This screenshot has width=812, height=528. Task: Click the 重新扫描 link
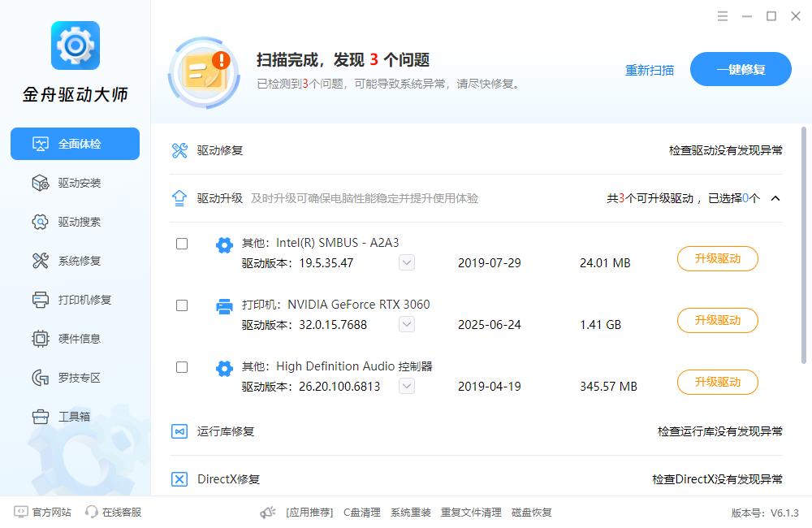[650, 70]
